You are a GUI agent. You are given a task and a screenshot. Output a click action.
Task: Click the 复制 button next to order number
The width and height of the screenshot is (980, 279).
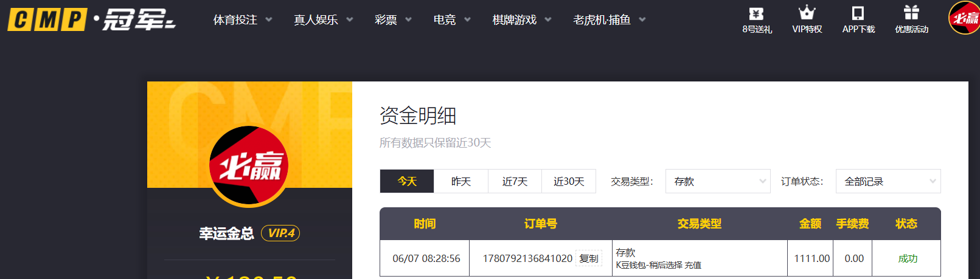click(589, 258)
